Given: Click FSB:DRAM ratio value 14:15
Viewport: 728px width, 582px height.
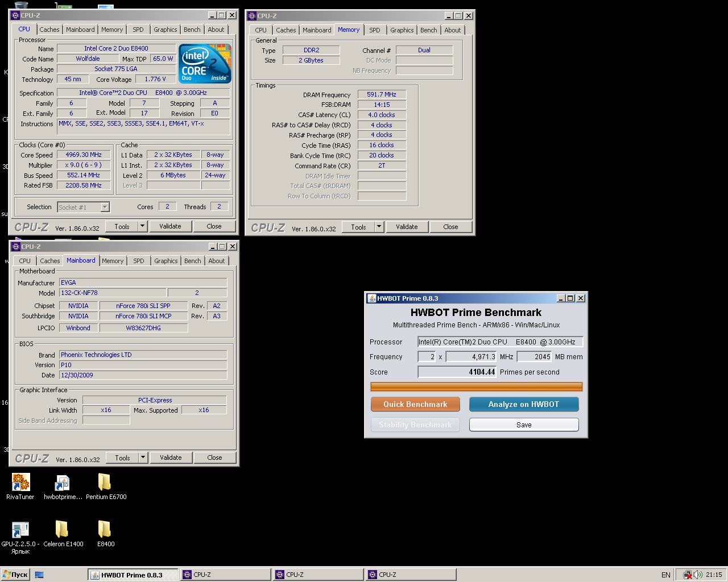Looking at the screenshot, I should (382, 105).
